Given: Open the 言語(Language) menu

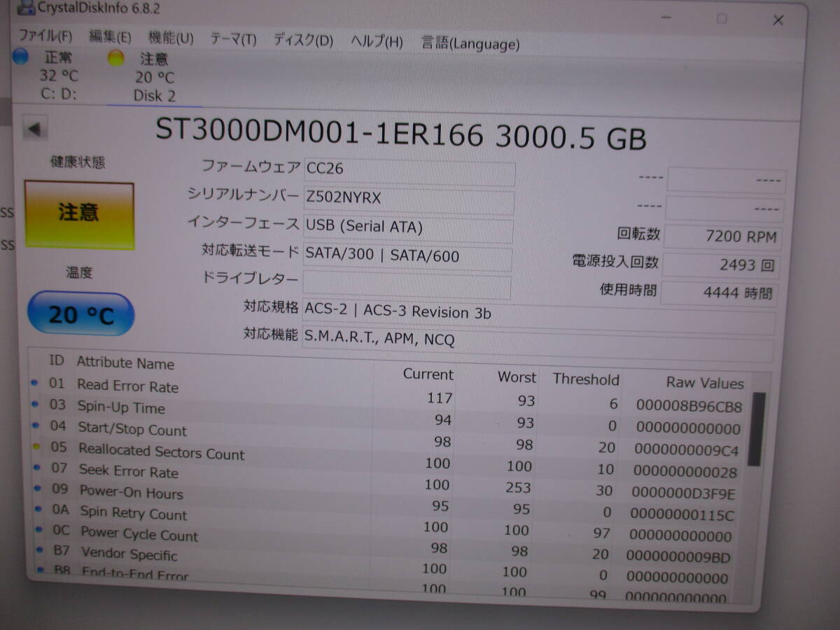Looking at the screenshot, I should 470,43.
